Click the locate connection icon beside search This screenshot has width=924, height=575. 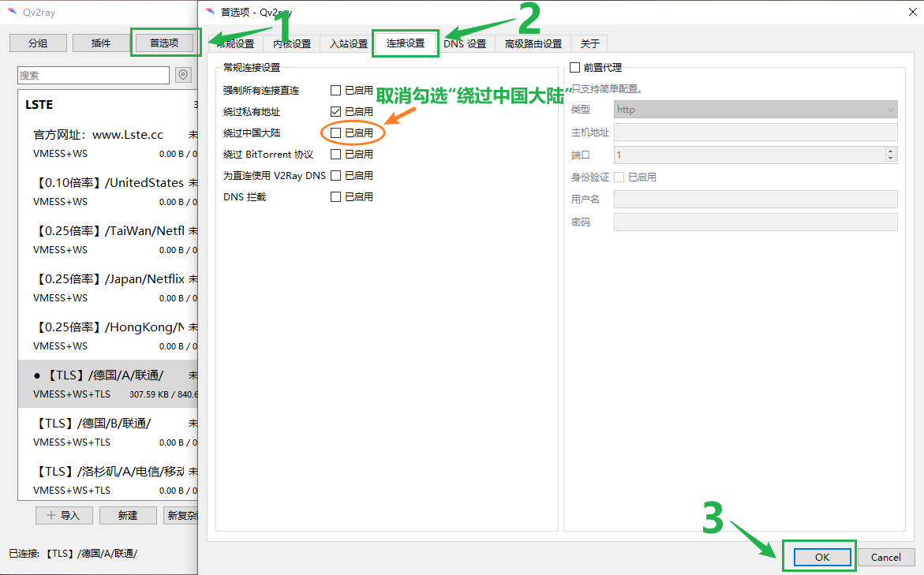[x=183, y=75]
